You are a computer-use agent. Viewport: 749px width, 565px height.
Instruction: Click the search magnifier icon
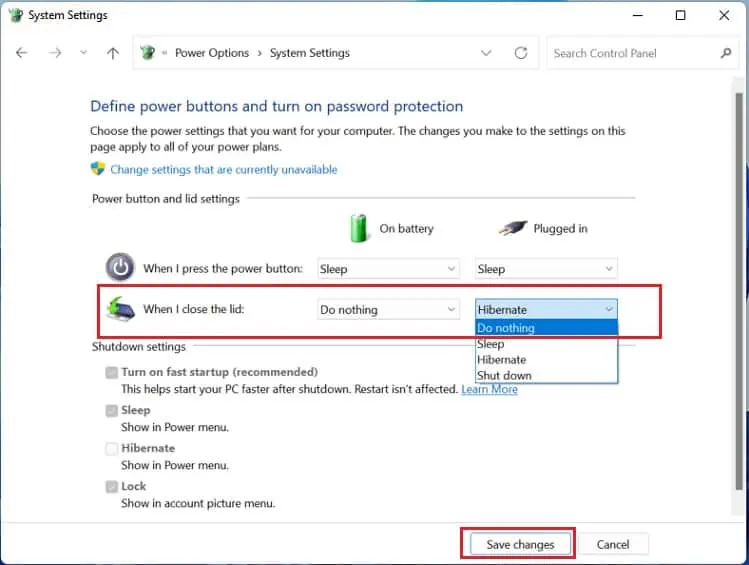click(x=725, y=54)
